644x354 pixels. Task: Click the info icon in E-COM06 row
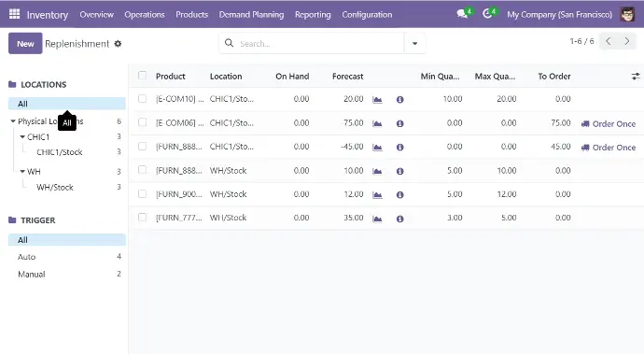400,123
